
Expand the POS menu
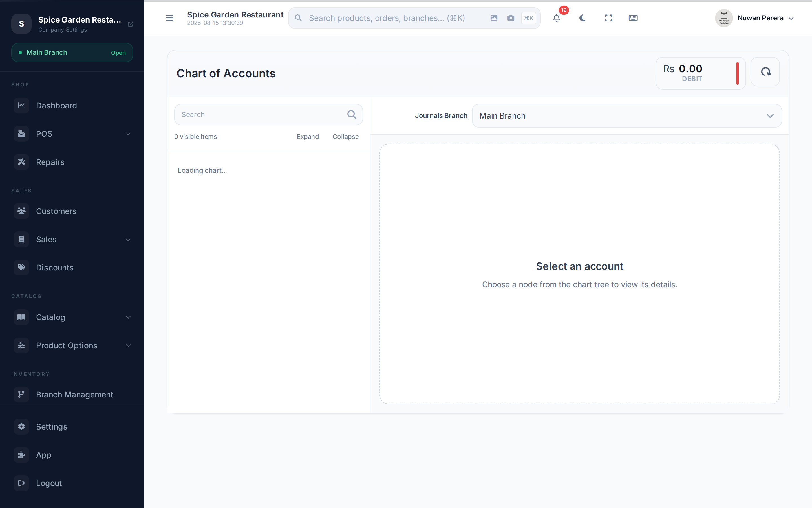[72, 134]
